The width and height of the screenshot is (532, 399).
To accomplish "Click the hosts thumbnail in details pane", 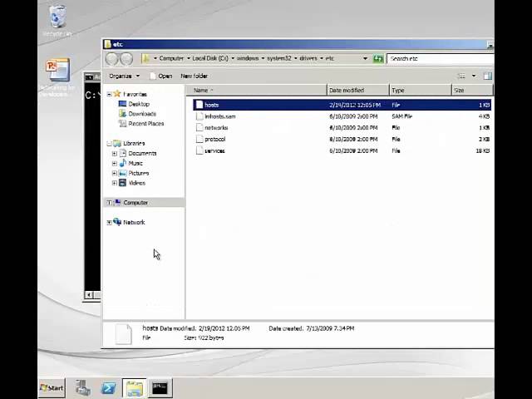I will (123, 334).
